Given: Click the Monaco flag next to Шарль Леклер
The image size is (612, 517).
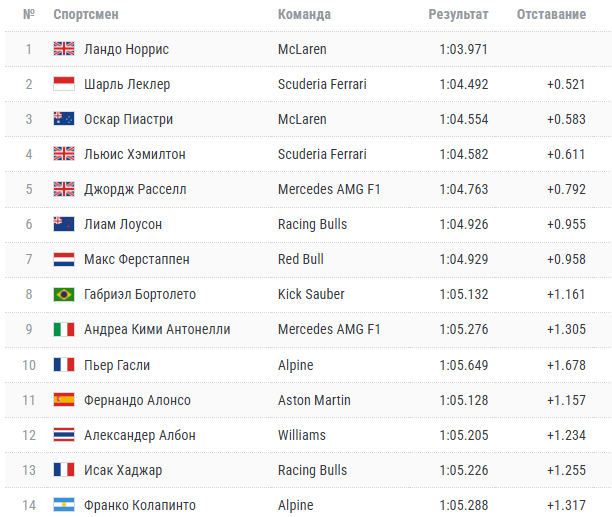Looking at the screenshot, I should pos(64,84).
